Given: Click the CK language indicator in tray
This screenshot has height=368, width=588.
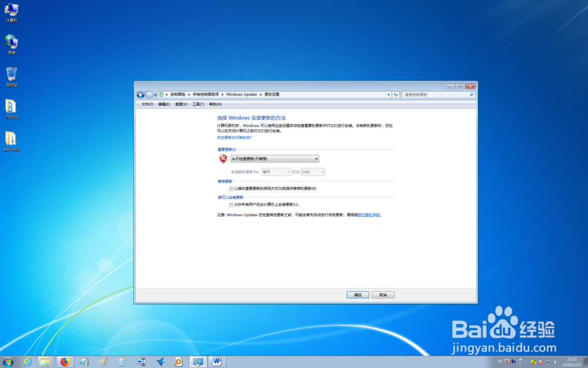Looking at the screenshot, I should pos(500,362).
